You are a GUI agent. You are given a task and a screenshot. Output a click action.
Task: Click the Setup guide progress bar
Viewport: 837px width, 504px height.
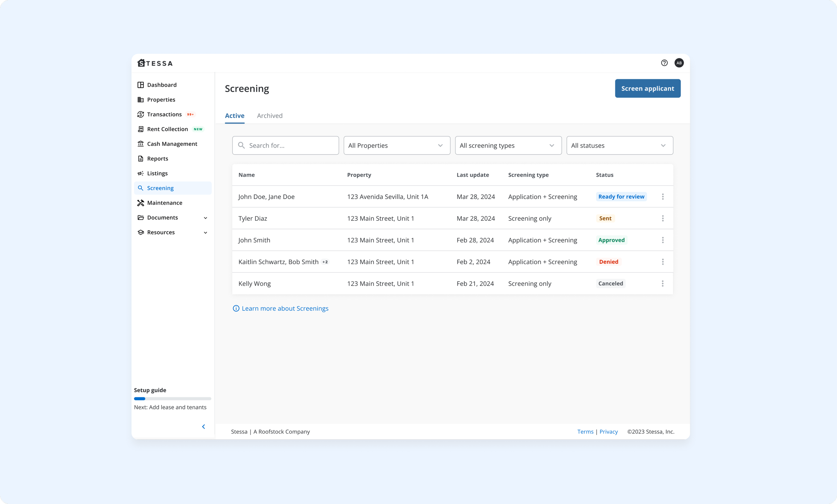tap(172, 398)
